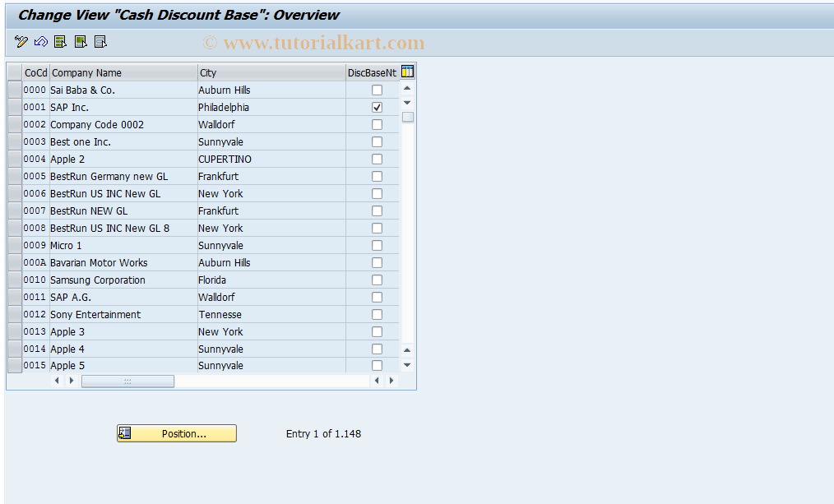Click scroll down arrow below top up arrow
The width and height of the screenshot is (834, 504).
(x=407, y=103)
